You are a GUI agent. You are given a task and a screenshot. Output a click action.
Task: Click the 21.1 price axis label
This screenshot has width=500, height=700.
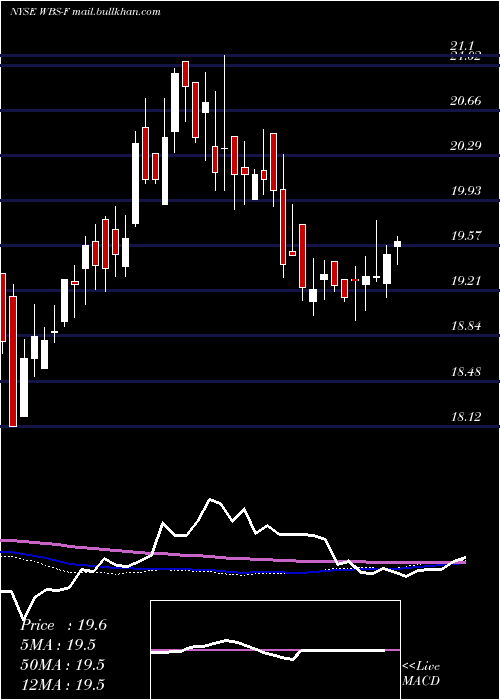pyautogui.click(x=462, y=46)
